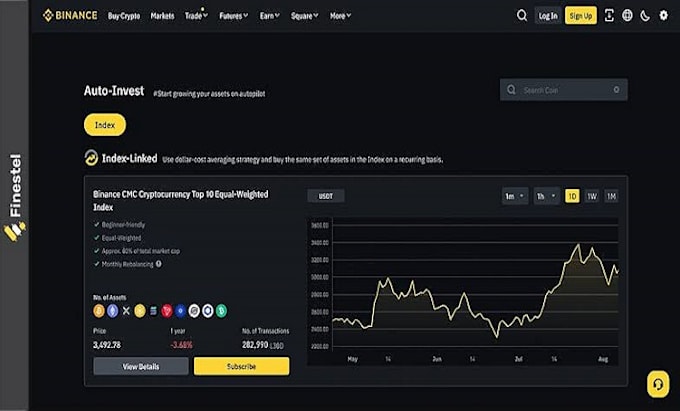Click the Binance logo
680x411 pixels.
coord(70,16)
